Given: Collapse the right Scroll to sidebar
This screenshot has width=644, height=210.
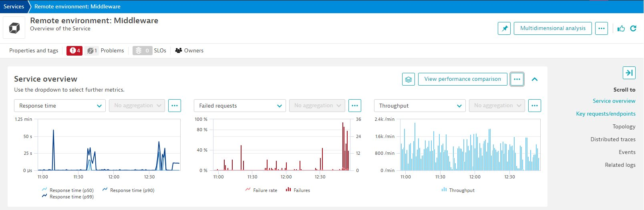Looking at the screenshot, I should (x=629, y=73).
